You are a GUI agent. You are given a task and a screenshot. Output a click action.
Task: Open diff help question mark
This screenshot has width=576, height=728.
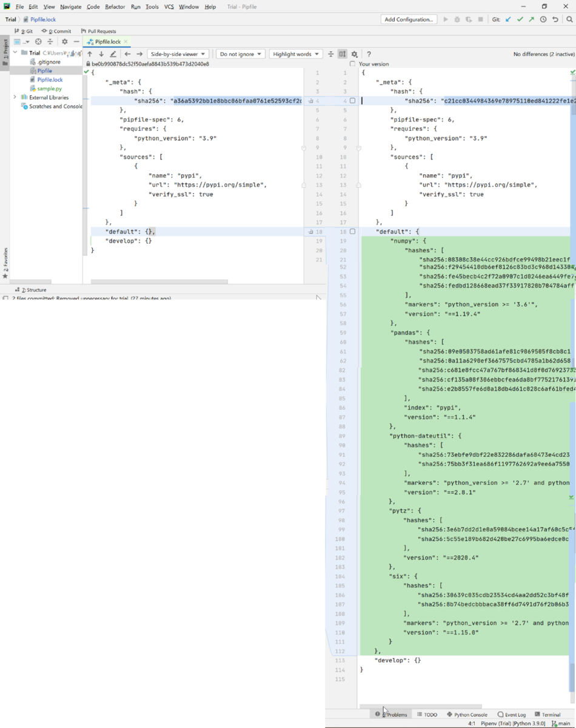pyautogui.click(x=369, y=54)
